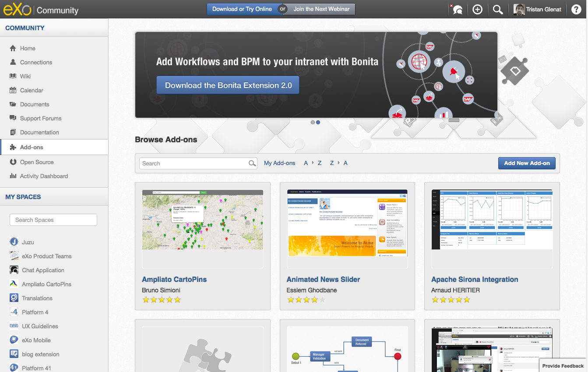Screen dimensions: 588x372
Task: Click the eXo Product Teams space icon
Action: pyautogui.click(x=14, y=256)
